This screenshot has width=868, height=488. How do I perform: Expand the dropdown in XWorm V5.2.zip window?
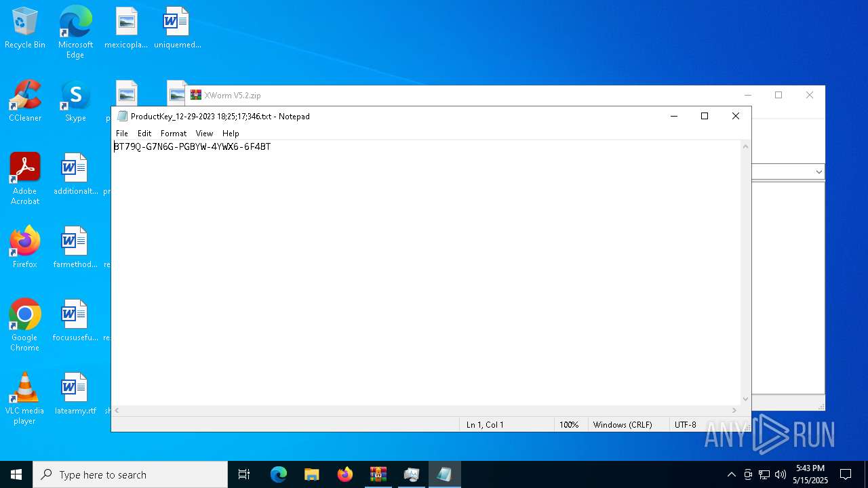point(818,171)
